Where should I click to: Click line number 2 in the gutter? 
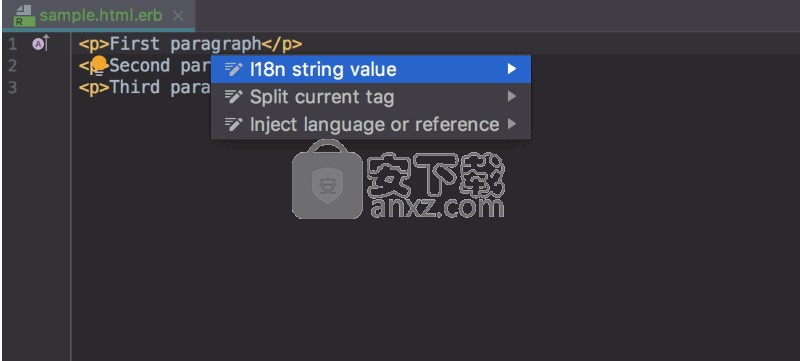(x=12, y=66)
